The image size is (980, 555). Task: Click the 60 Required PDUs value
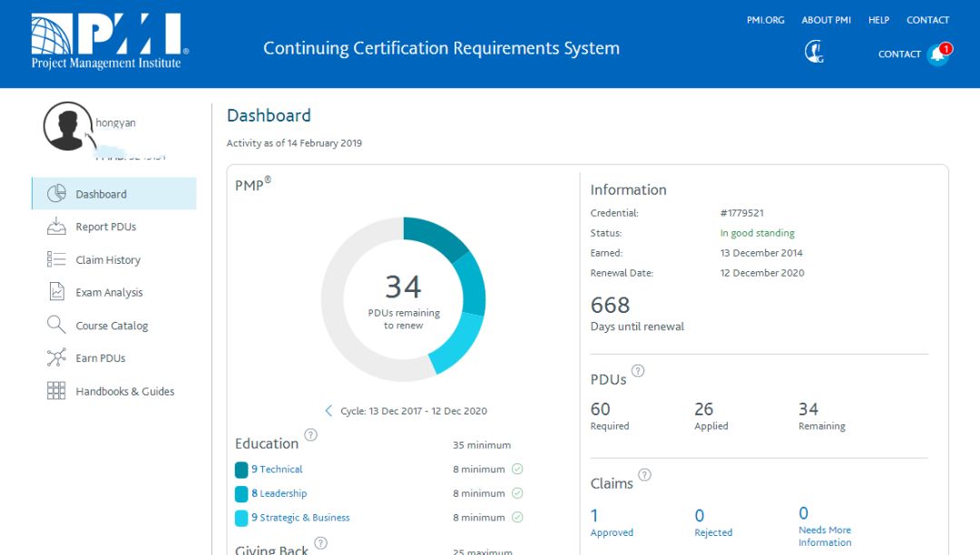point(600,409)
